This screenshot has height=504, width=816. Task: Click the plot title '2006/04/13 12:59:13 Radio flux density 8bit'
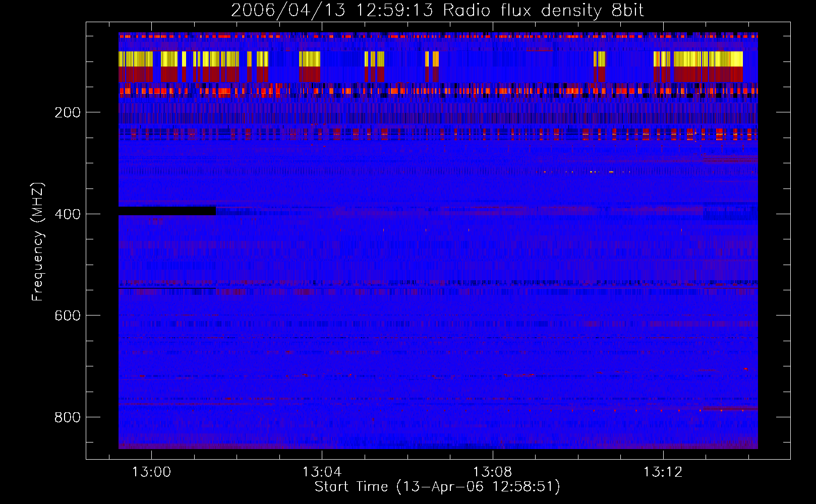pyautogui.click(x=437, y=11)
